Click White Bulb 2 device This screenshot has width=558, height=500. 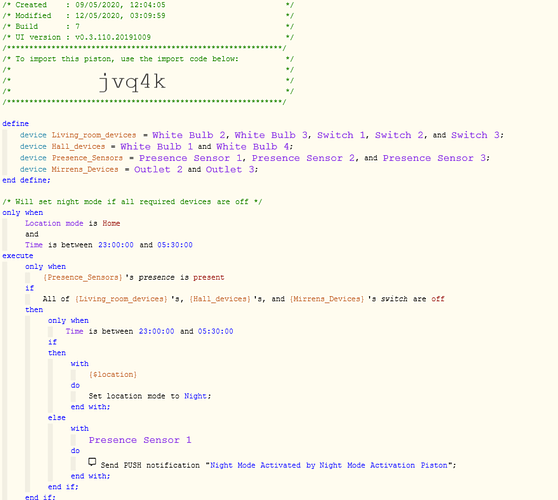pyautogui.click(x=189, y=135)
